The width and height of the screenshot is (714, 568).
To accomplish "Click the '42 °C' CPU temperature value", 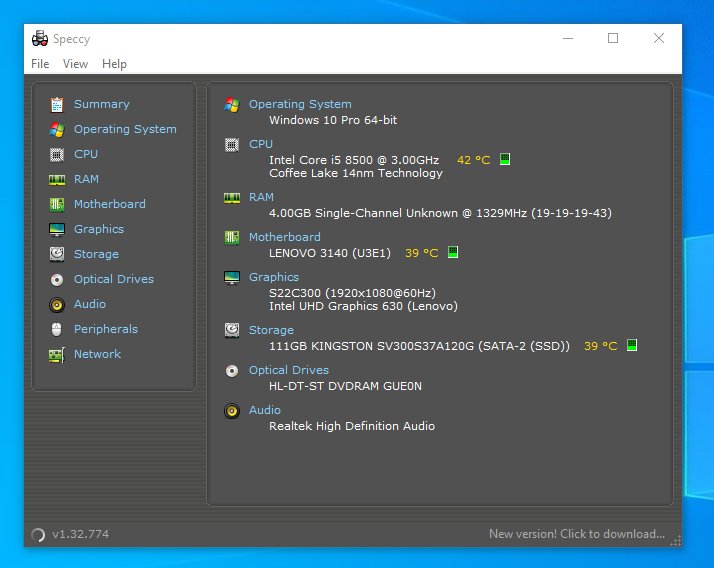I will click(474, 160).
